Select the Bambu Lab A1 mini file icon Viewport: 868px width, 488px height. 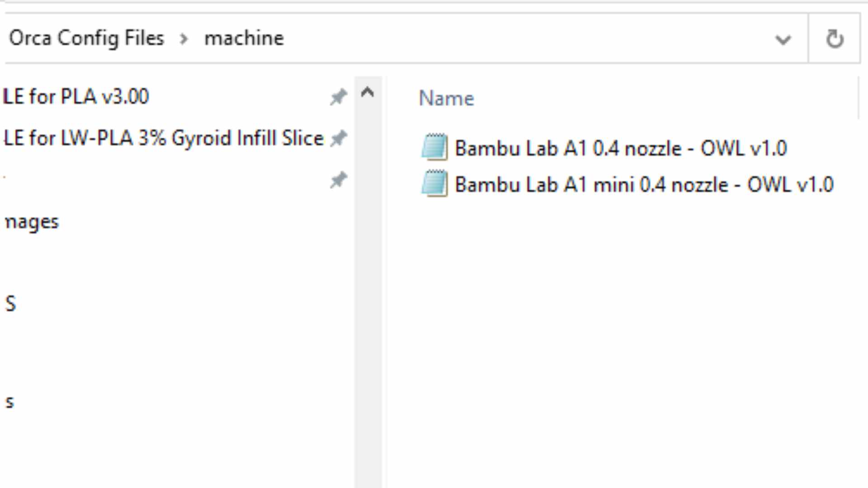[x=434, y=184]
